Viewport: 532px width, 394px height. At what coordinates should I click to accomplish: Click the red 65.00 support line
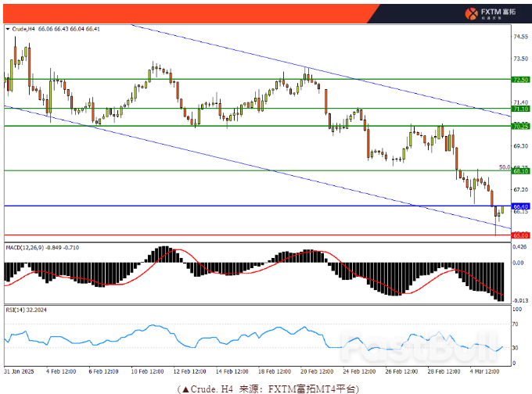pos(235,235)
